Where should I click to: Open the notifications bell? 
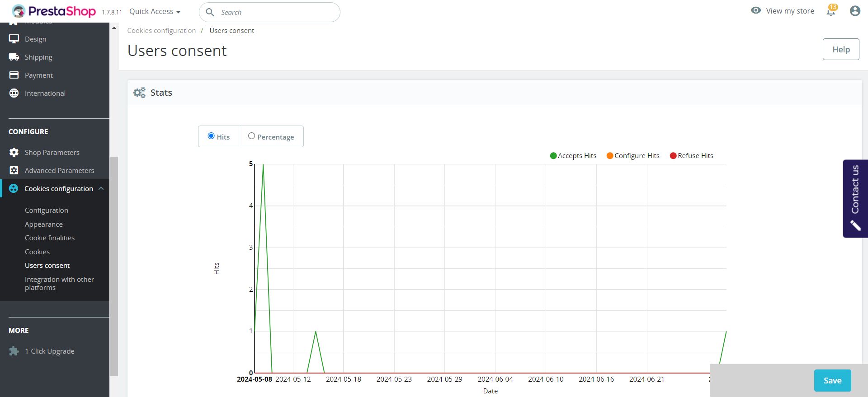coord(831,11)
